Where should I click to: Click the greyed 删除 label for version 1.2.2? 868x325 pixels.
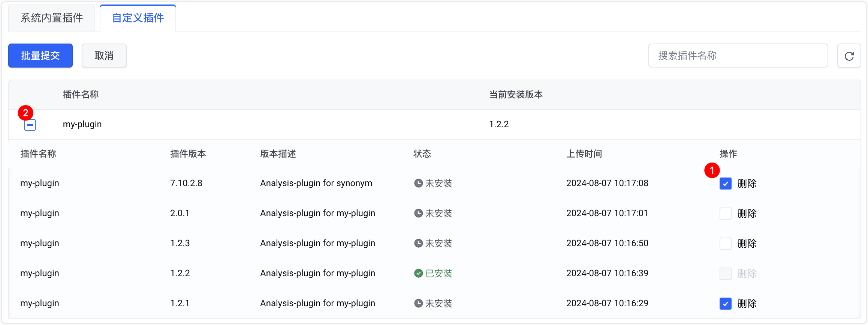(747, 274)
